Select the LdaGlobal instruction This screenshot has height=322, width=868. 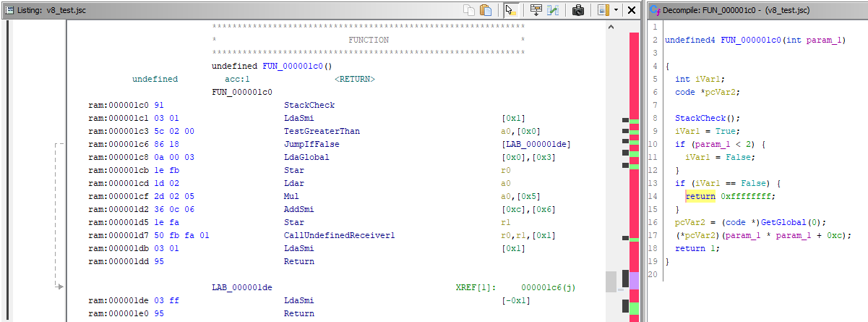point(306,157)
